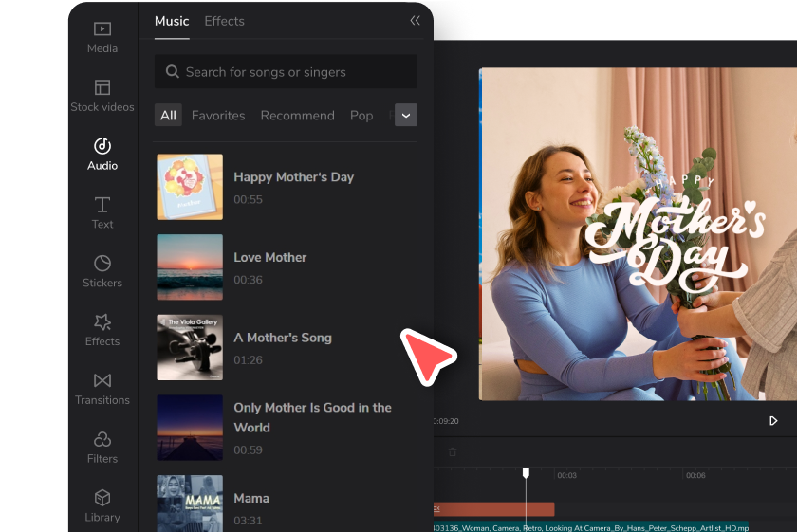The width and height of the screenshot is (797, 532).
Task: Select Love Mother sunset thumbnail
Action: (x=190, y=267)
